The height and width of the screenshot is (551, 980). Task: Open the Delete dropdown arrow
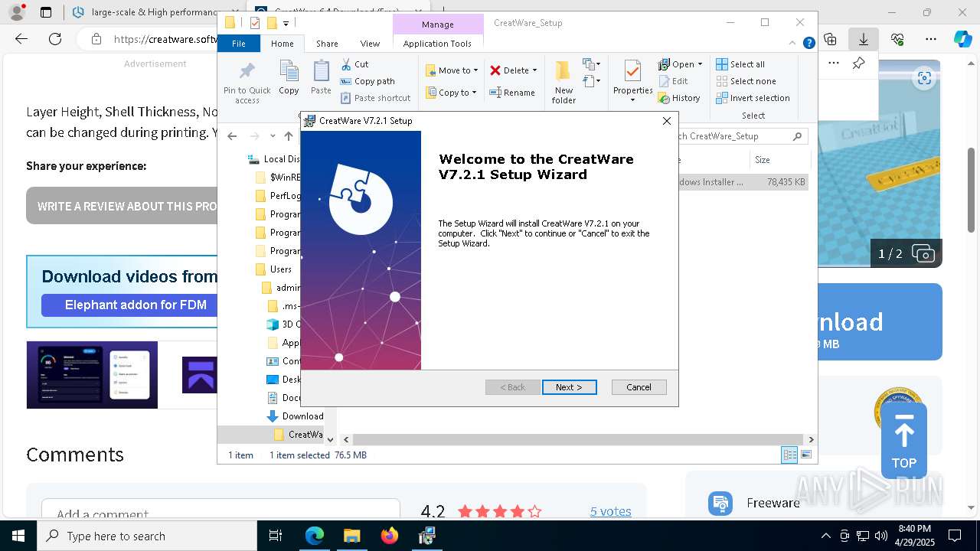tap(534, 70)
